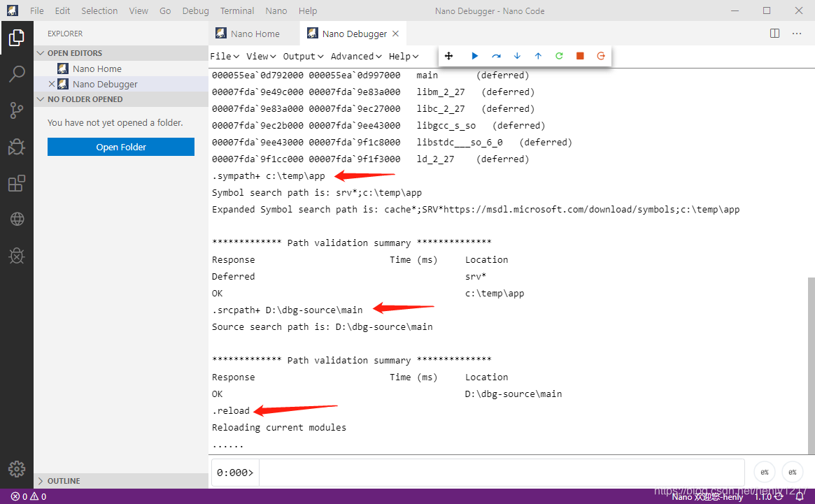Click the '.srcpath+ D:\dbg-source\main' command line

[288, 310]
